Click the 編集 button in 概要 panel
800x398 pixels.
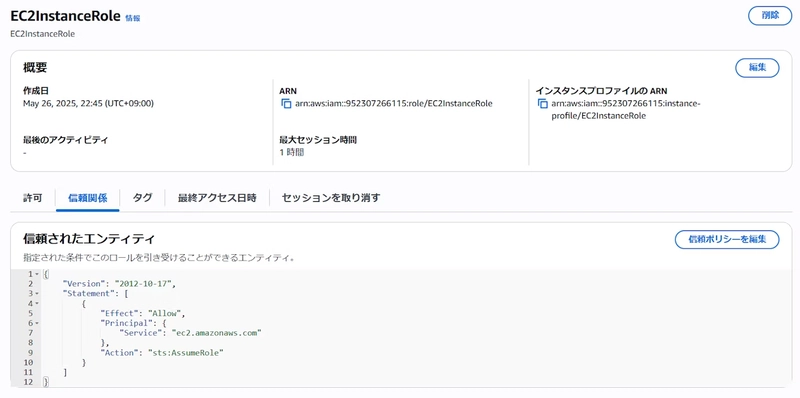[757, 68]
